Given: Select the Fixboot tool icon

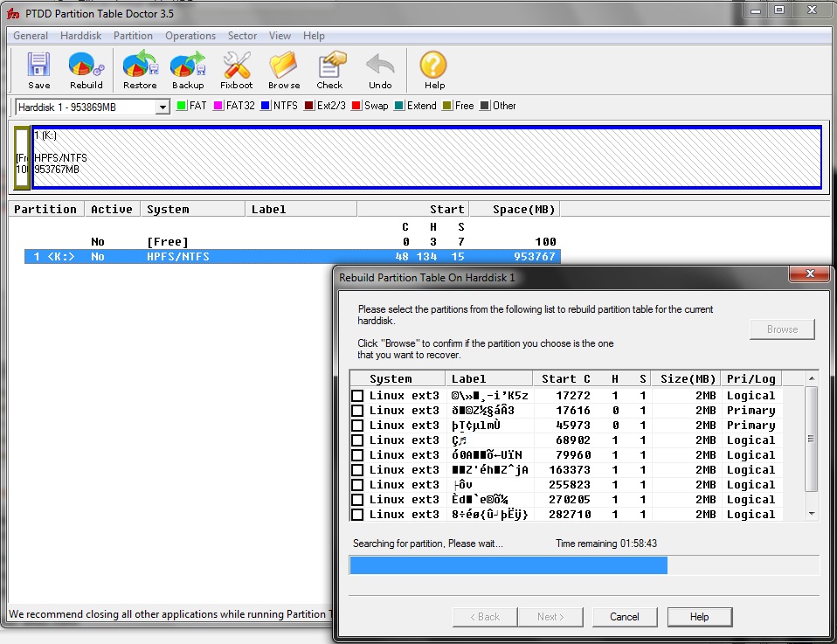Looking at the screenshot, I should tap(236, 69).
